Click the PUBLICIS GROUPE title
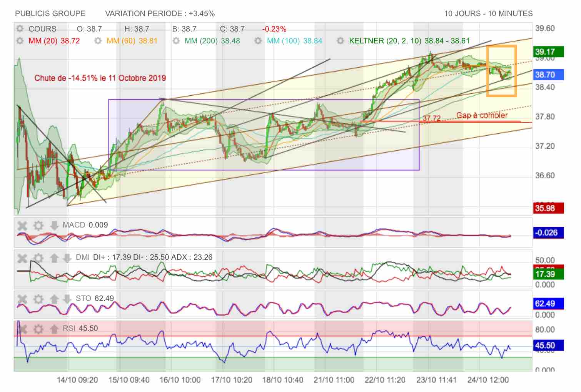The height and width of the screenshot is (392, 581). coord(50,13)
